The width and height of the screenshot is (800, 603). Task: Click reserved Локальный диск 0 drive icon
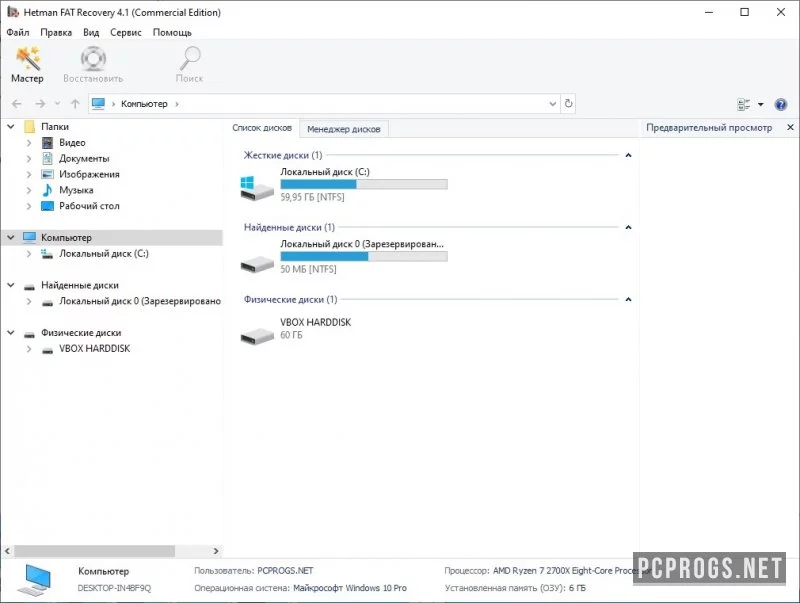click(257, 264)
